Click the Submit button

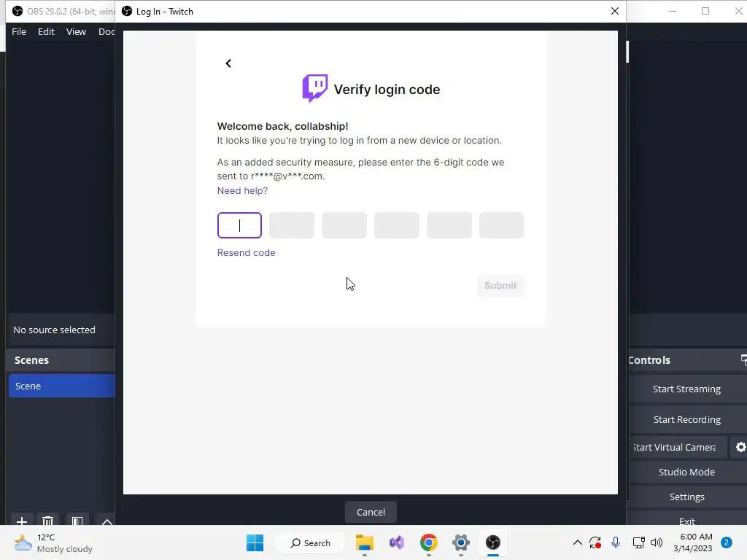click(x=500, y=285)
